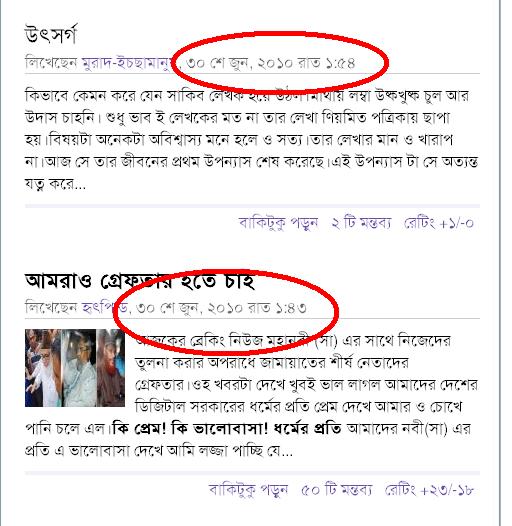Click রেটিং +১/-০ rating link
The height and width of the screenshot is (526, 512).
439,223
